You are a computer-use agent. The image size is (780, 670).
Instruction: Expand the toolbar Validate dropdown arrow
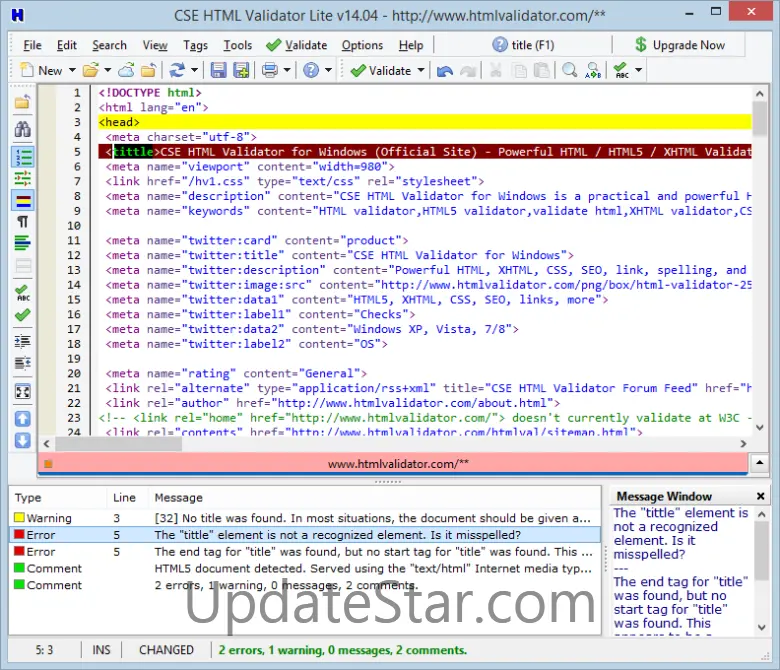pos(421,71)
